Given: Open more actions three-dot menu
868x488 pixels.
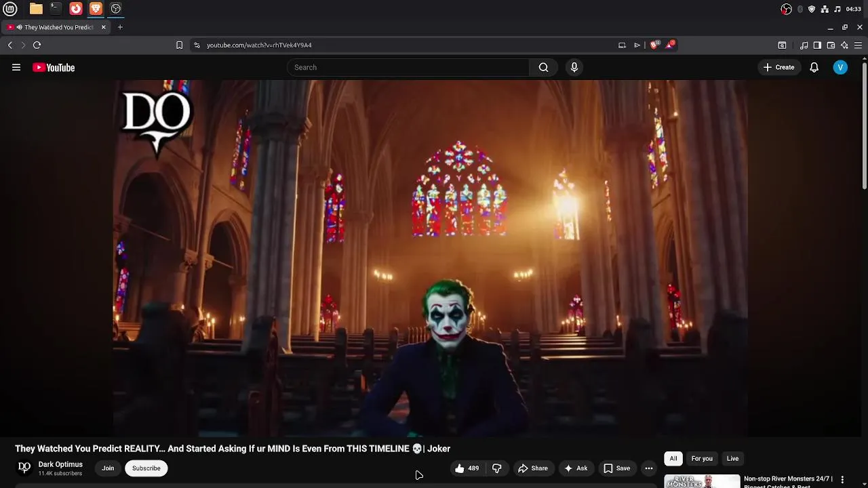Looking at the screenshot, I should coord(649,468).
